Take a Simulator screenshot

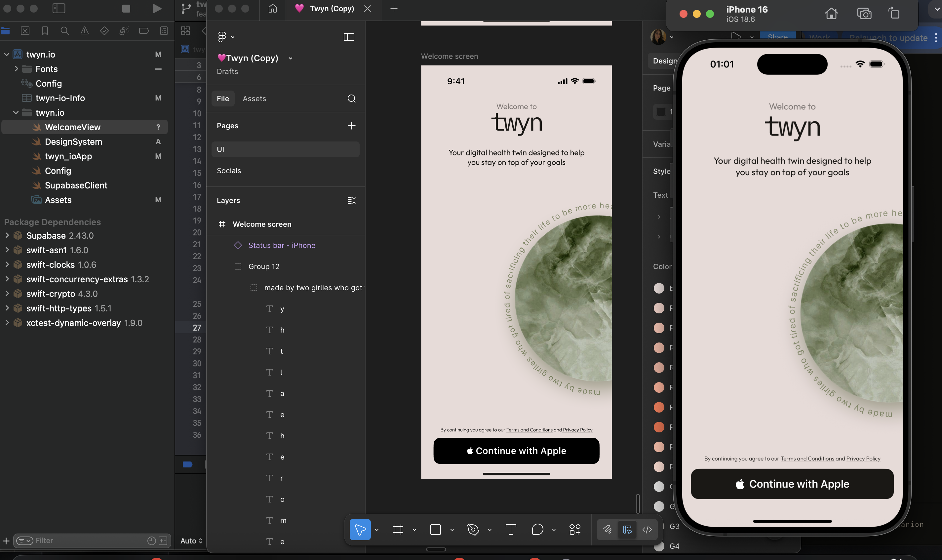click(x=864, y=14)
